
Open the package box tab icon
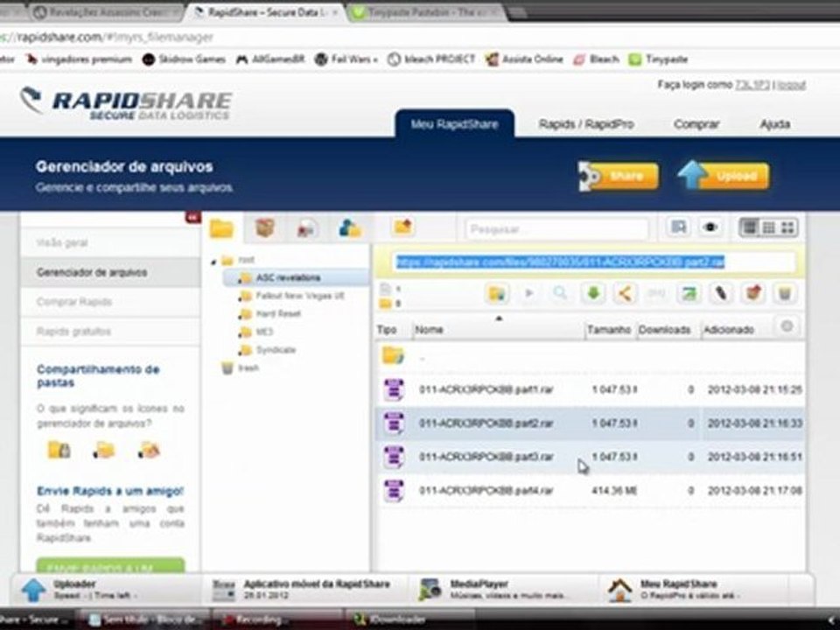[x=264, y=227]
